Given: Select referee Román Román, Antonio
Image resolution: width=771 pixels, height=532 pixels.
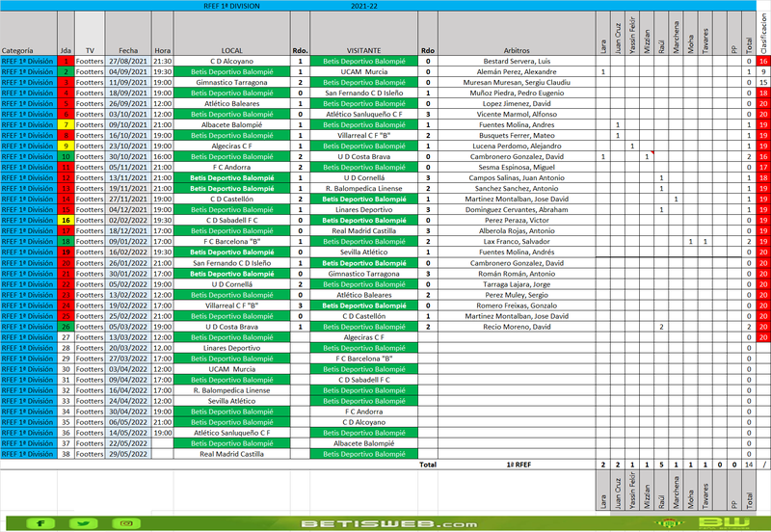Looking at the screenshot, I should click(517, 274).
